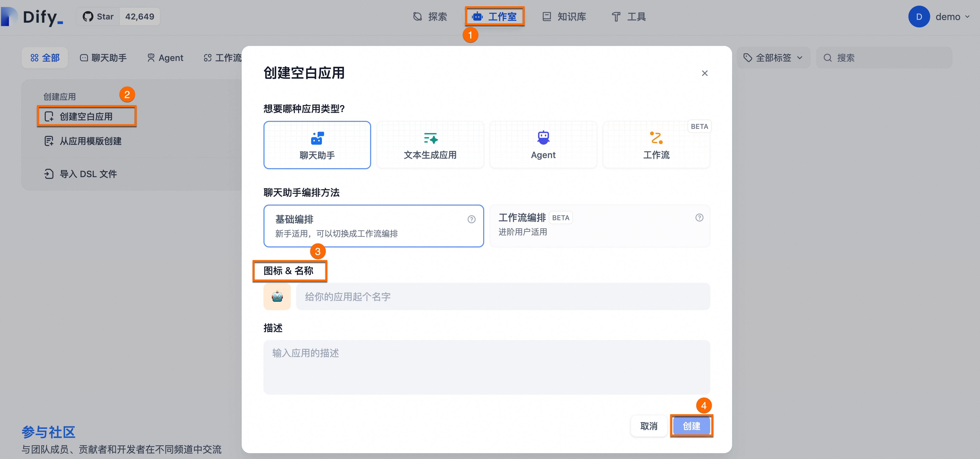
Task: Click the help icon on 基础编排
Action: [471, 219]
